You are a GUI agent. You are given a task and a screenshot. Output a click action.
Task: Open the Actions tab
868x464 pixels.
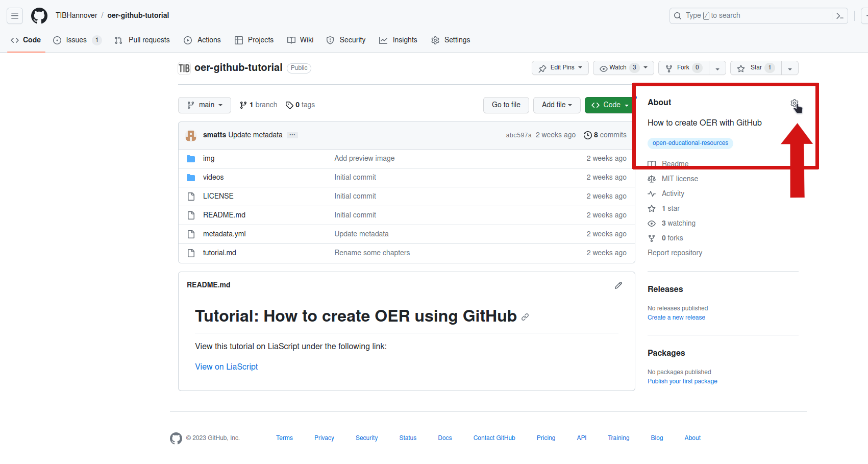click(x=203, y=40)
